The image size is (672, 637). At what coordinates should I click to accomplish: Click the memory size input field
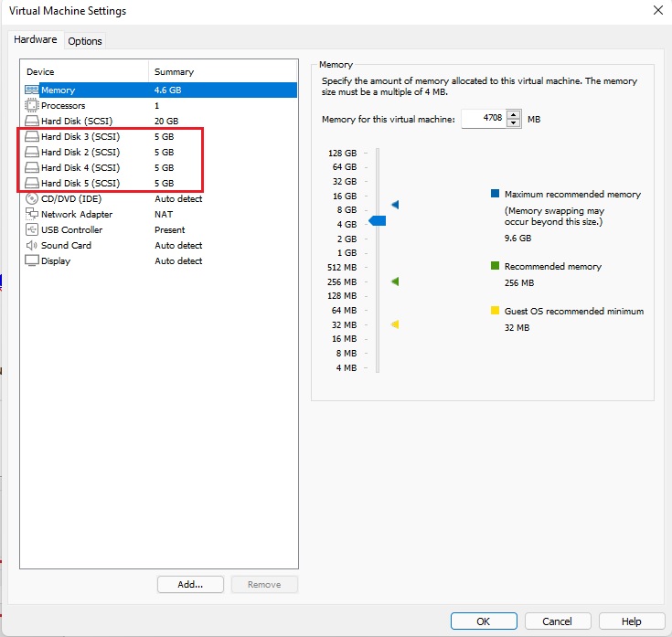483,119
